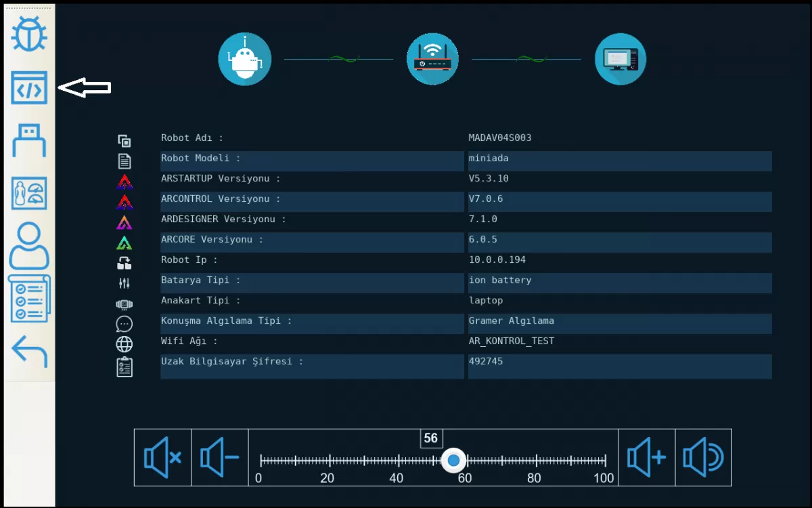This screenshot has width=812, height=508.
Task: Open the bug debug icon in sidebar
Action: click(29, 34)
